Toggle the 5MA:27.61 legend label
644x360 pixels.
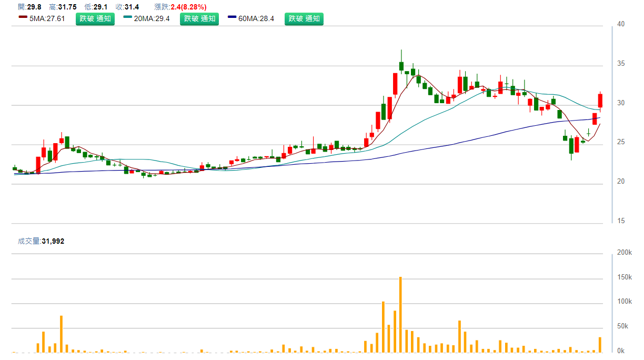(x=47, y=19)
